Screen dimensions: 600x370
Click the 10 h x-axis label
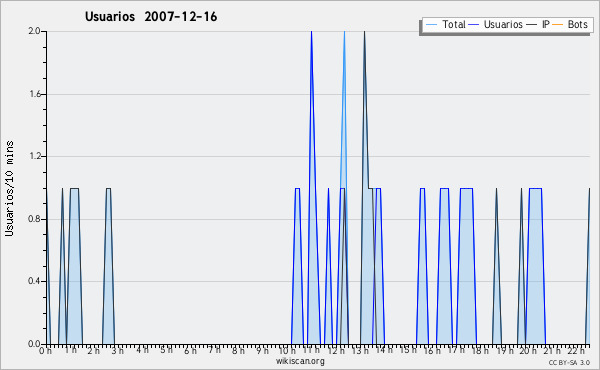tap(287, 351)
